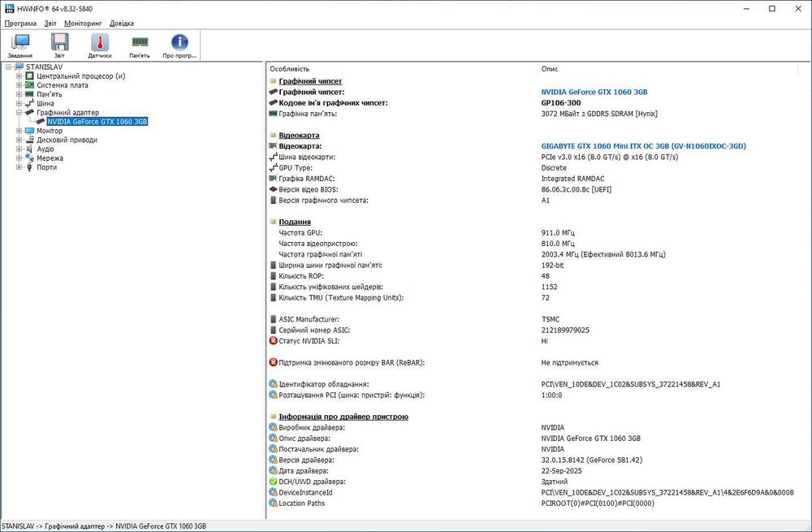Maximize the HWiNFO window
The image size is (812, 532).
click(x=772, y=9)
